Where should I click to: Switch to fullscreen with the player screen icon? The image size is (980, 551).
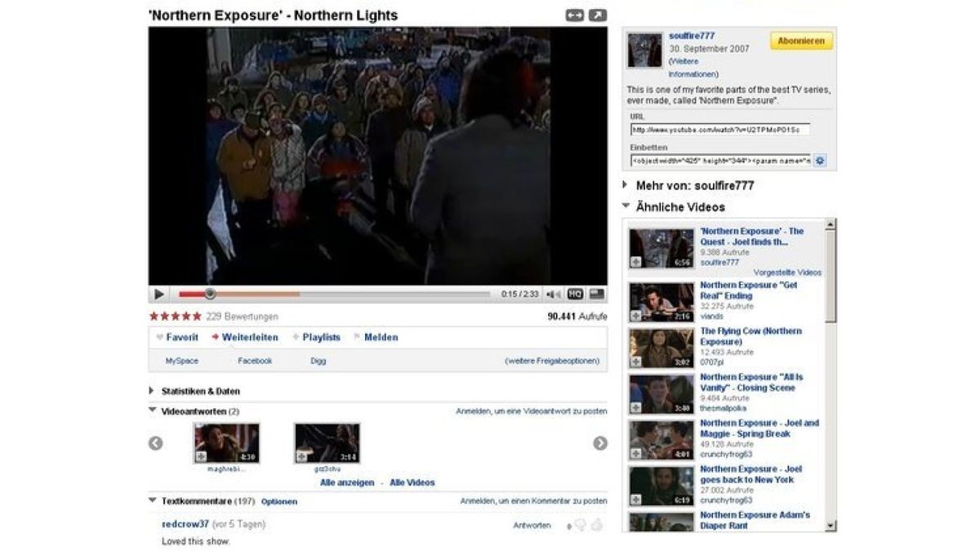[x=597, y=295]
